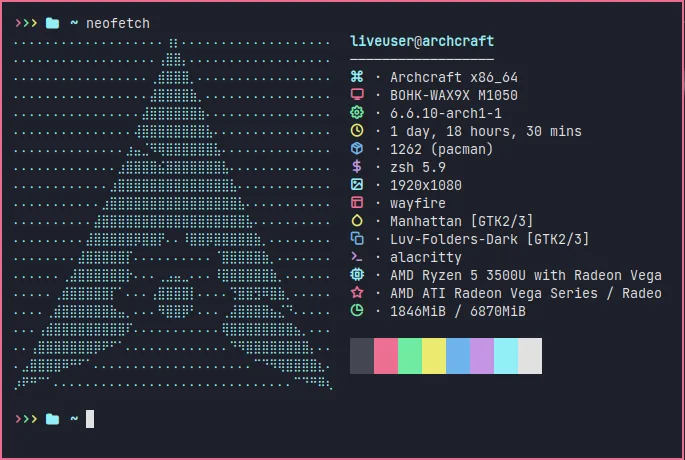This screenshot has width=685, height=460.
Task: Click the BOHK-WAX9X M1050 host text
Action: (x=454, y=95)
